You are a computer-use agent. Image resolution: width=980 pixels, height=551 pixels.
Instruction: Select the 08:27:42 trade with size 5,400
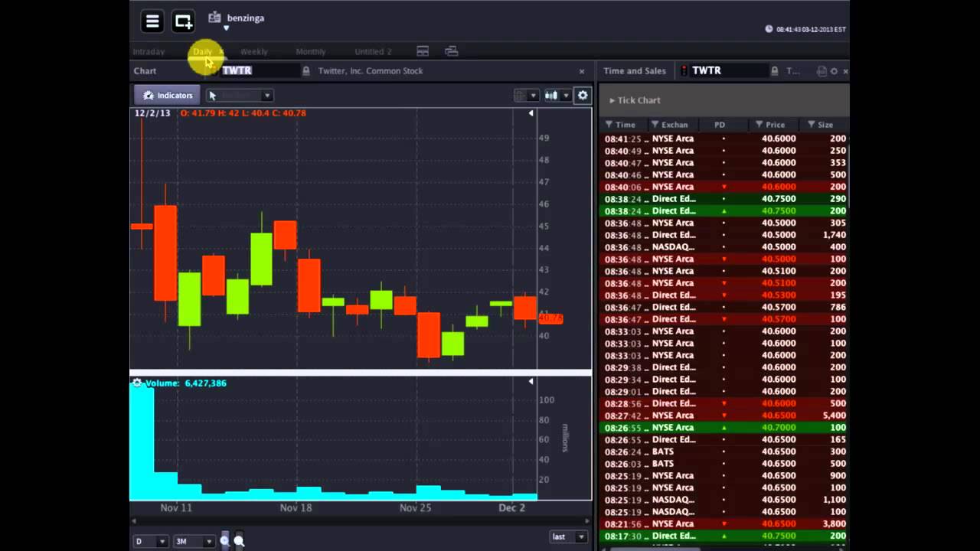(724, 416)
